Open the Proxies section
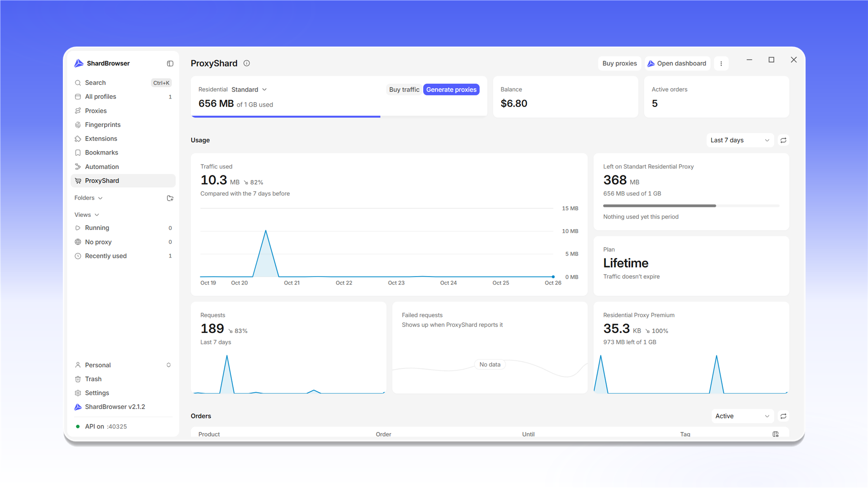The width and height of the screenshot is (868, 488). click(x=123, y=111)
